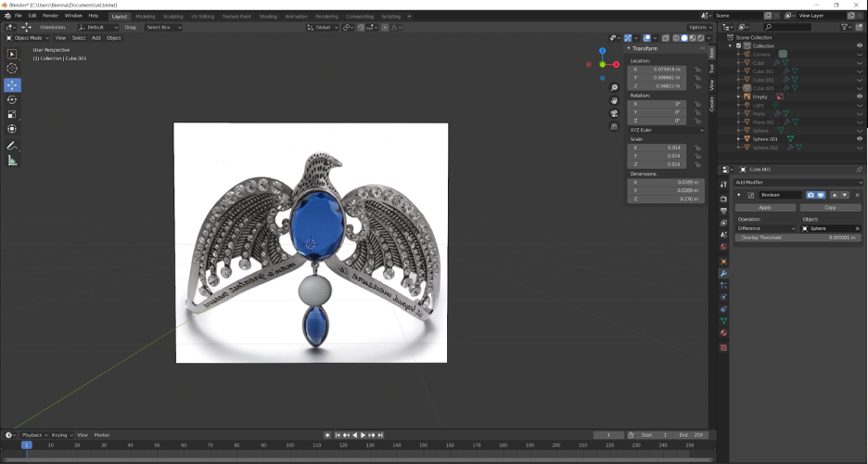Switch perspective/orthographic grid icon
The width and height of the screenshot is (868, 464).
(614, 126)
